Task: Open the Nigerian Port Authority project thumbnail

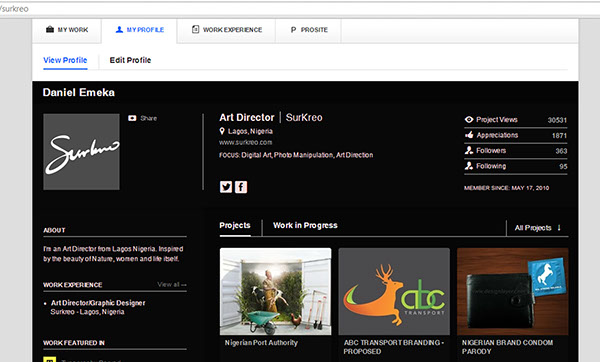Action: (x=276, y=292)
